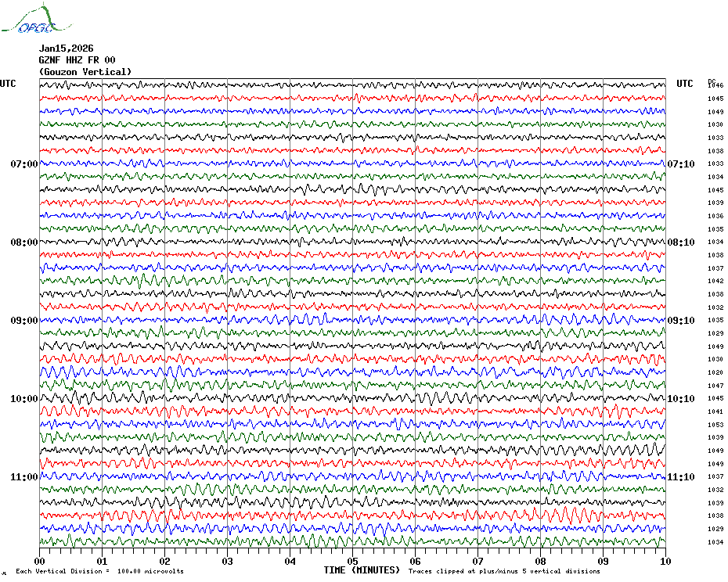Click the blue trace on the 09:00 row

coord(353,320)
